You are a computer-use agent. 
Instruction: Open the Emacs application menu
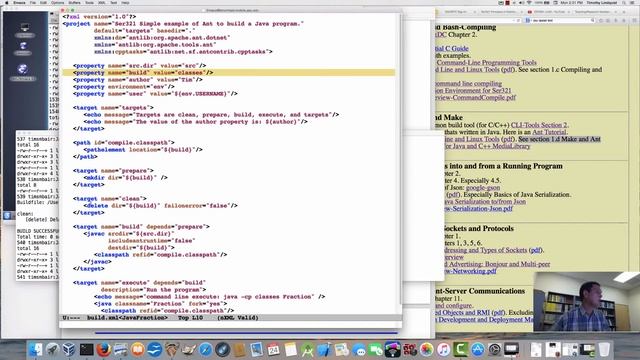click(19, 2)
